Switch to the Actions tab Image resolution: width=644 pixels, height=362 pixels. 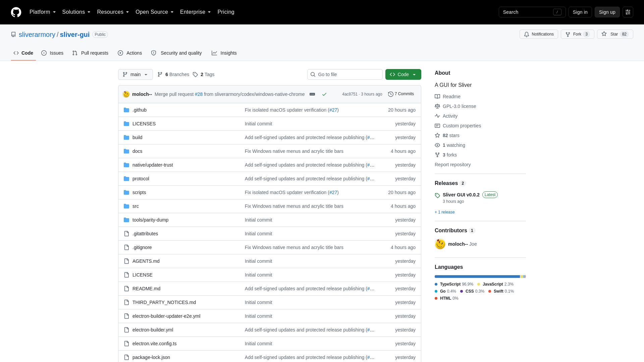[x=130, y=53]
